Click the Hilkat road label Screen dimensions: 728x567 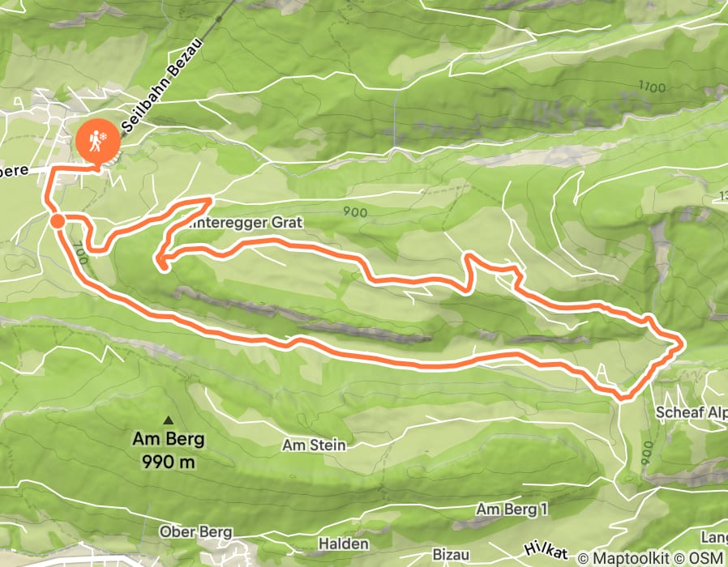[x=546, y=551]
